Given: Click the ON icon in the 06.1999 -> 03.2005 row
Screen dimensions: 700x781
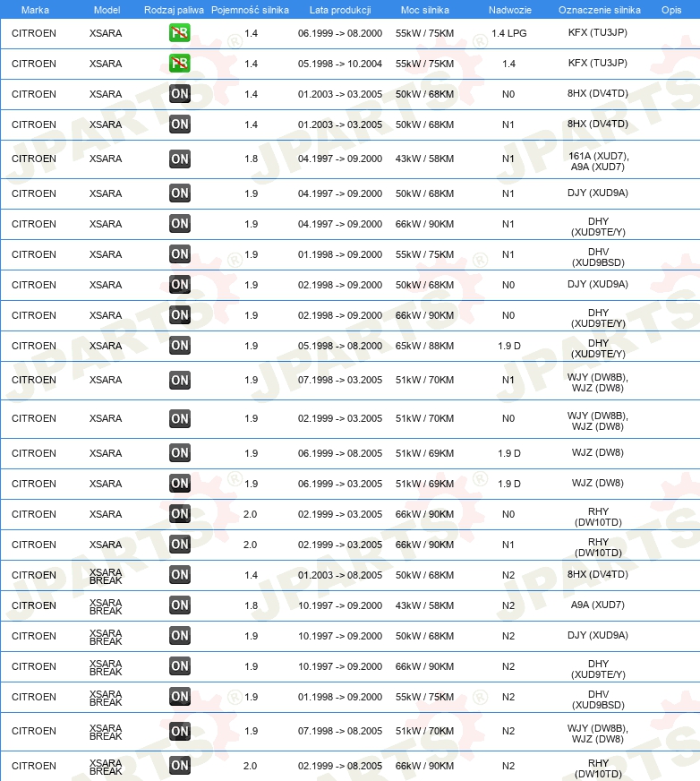Looking at the screenshot, I should [180, 483].
